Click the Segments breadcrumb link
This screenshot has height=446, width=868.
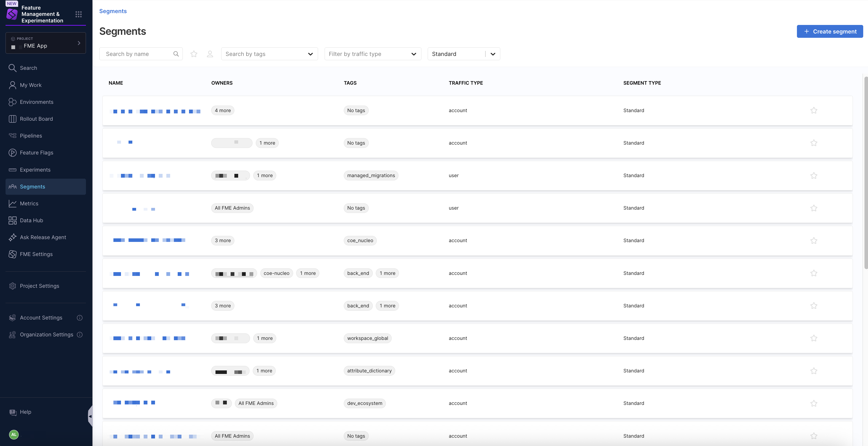113,11
